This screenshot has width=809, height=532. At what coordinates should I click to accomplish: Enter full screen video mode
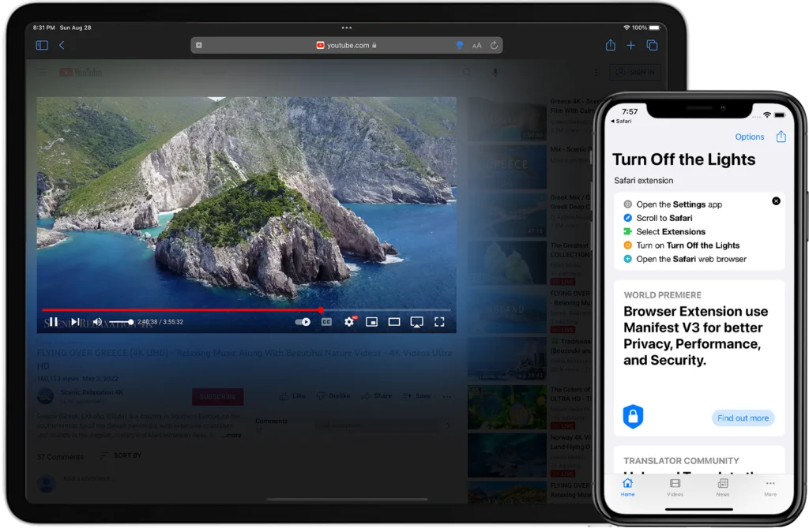pyautogui.click(x=439, y=322)
